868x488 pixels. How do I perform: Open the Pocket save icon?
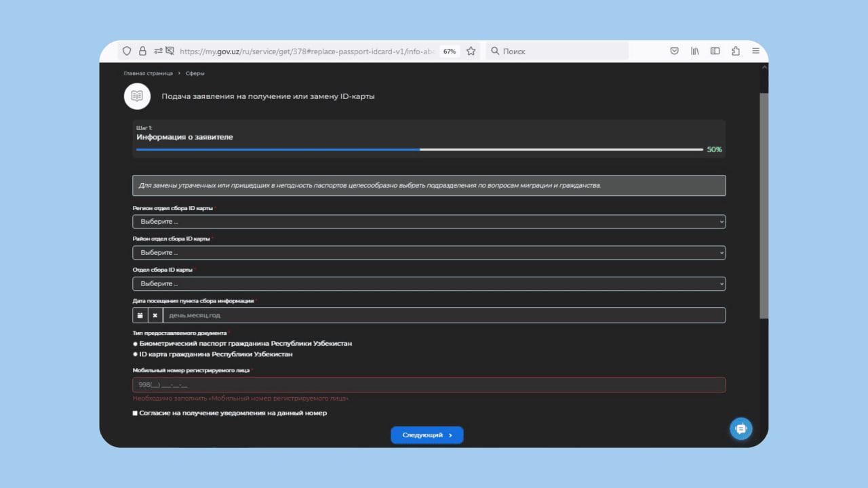tap(675, 51)
